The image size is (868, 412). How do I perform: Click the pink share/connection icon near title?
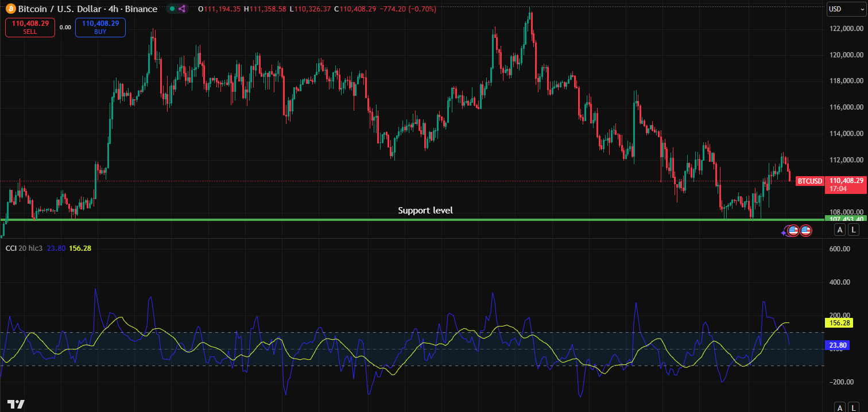coord(183,9)
